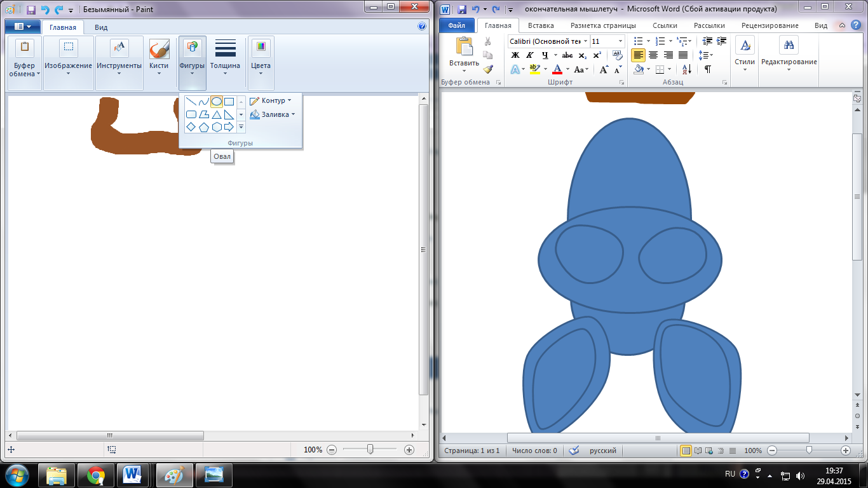
Task: Click Save icon in Paint title bar
Action: pyautogui.click(x=31, y=10)
